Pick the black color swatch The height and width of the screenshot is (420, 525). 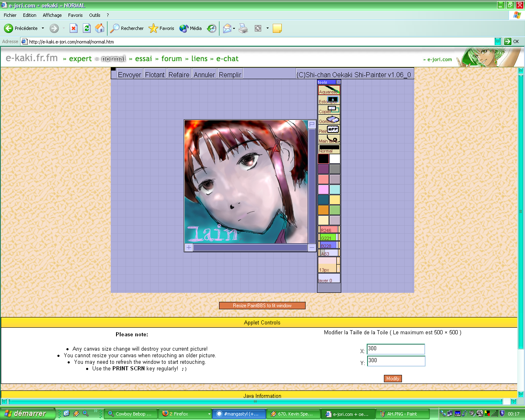[323, 159]
